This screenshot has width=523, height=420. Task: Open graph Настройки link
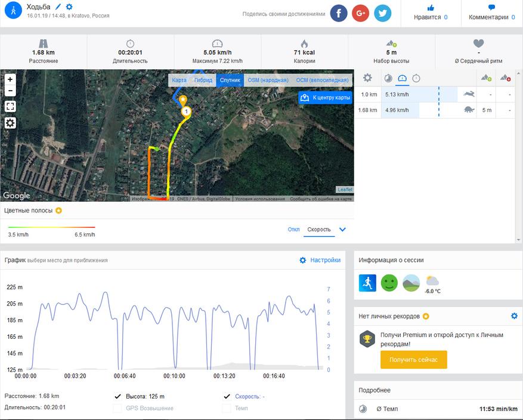point(320,260)
